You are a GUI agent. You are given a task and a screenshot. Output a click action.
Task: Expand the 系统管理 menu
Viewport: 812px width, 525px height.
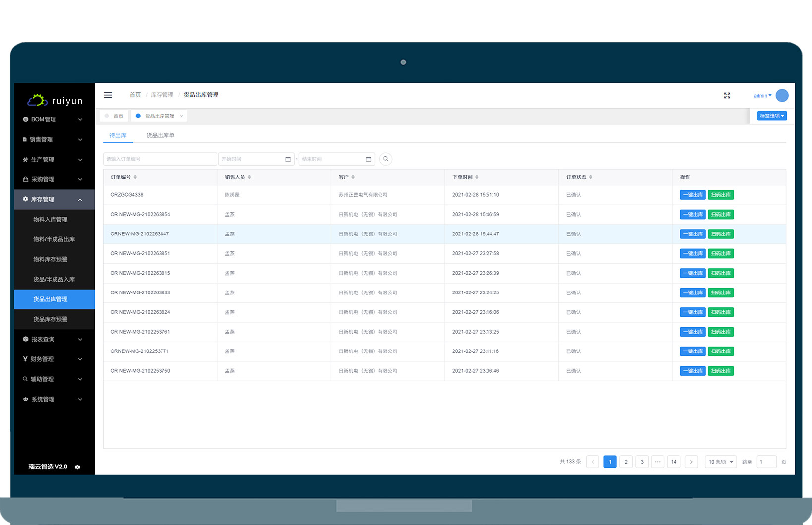pos(54,399)
